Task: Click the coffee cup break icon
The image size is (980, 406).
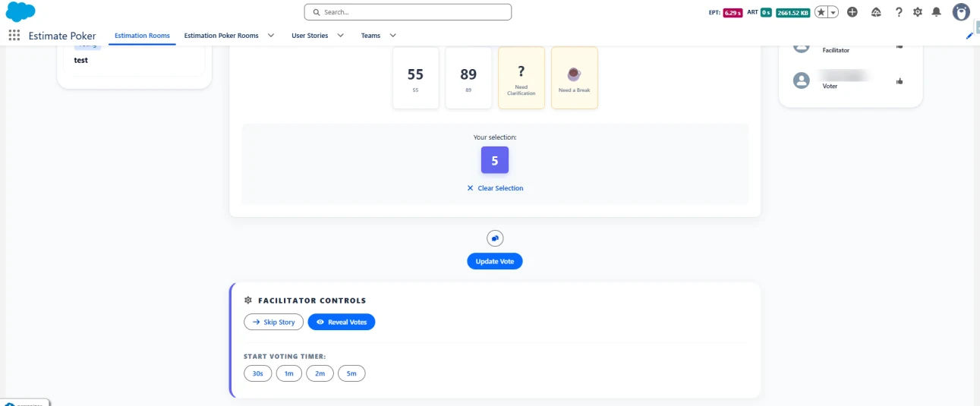Action: pyautogui.click(x=574, y=74)
